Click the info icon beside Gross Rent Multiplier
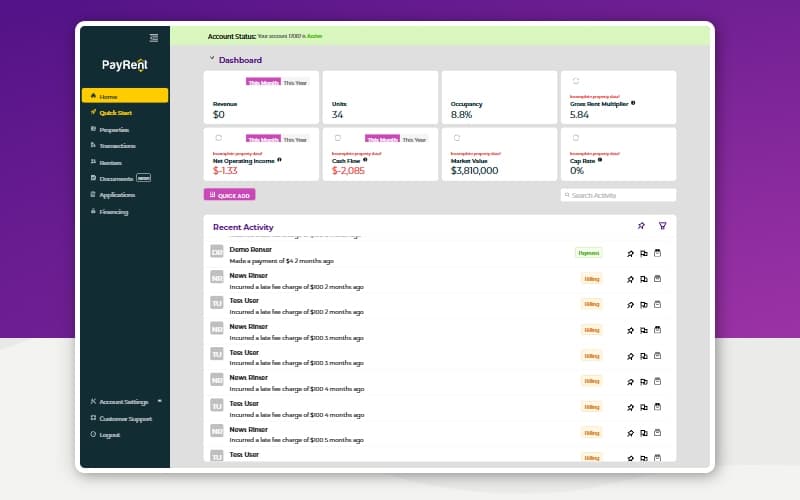Screen dimensions: 800x500 [x=633, y=103]
